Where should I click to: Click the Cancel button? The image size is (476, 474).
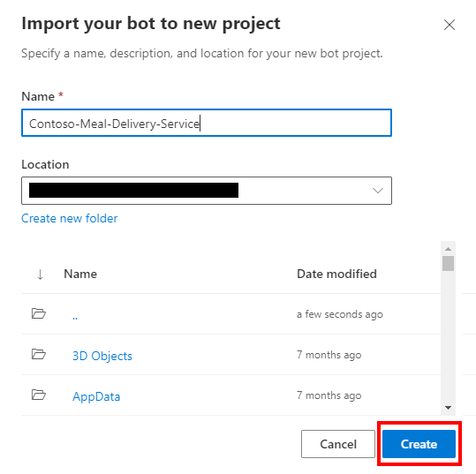338,444
